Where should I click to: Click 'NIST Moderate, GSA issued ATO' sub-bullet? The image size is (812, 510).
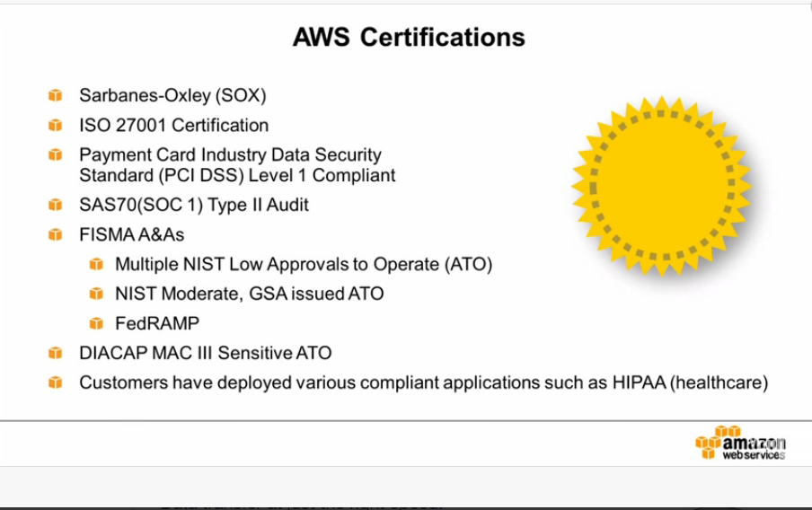249,294
